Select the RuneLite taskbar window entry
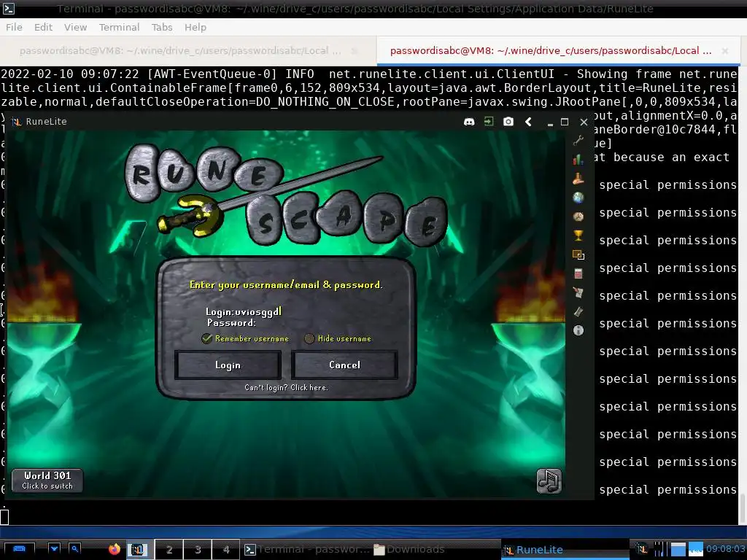Screen dimensions: 747x560 pyautogui.click(x=565, y=550)
